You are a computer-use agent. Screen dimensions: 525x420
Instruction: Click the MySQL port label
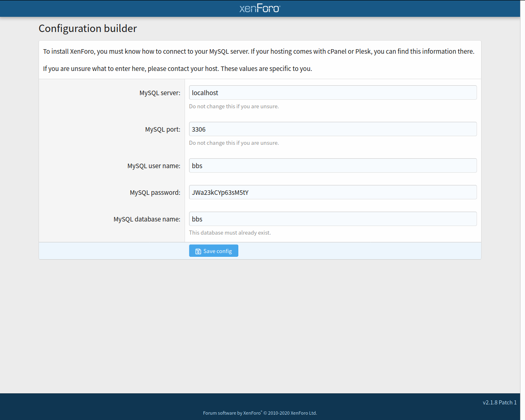coord(162,129)
